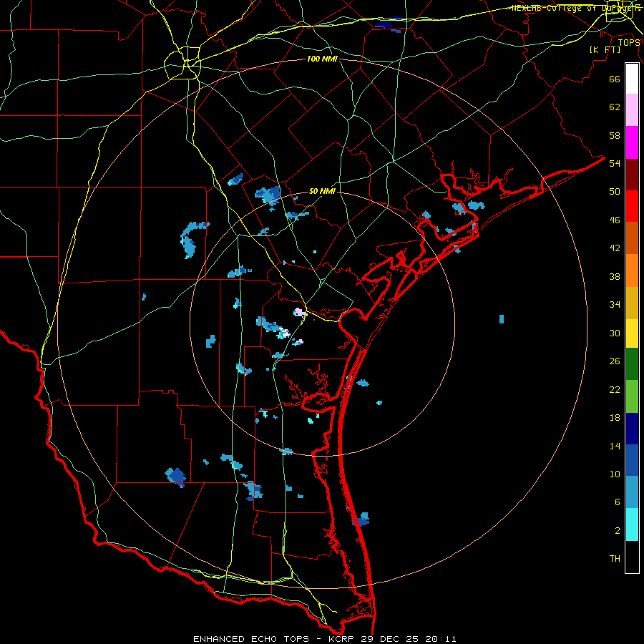This screenshot has width=644, height=644.
Task: Click the '54' scale label
Action: [x=615, y=163]
